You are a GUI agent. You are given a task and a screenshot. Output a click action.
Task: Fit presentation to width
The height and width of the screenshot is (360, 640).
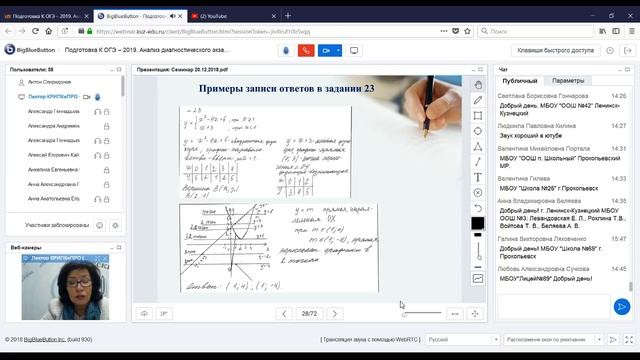[455, 313]
